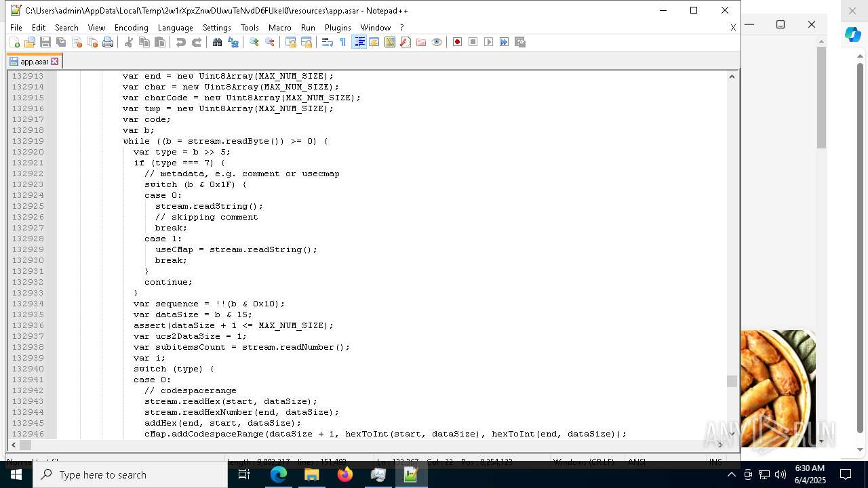The image size is (868, 488).
Task: Click the Paste clipboard icon
Action: coord(160,42)
